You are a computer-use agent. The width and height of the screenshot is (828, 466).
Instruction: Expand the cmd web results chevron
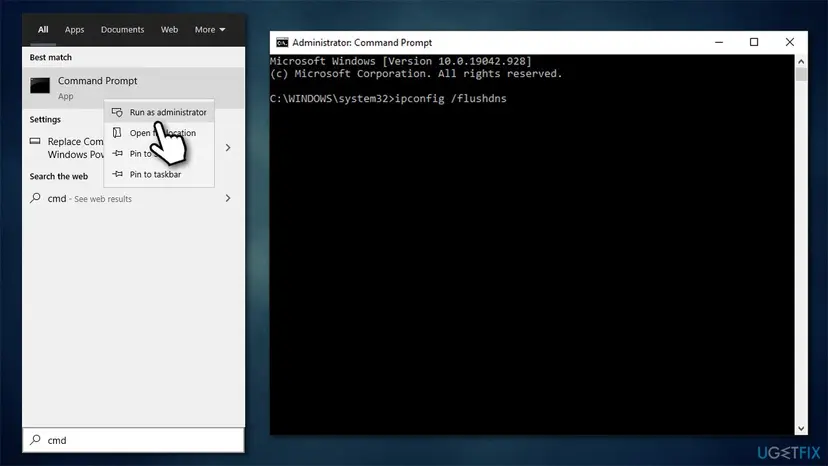click(228, 198)
